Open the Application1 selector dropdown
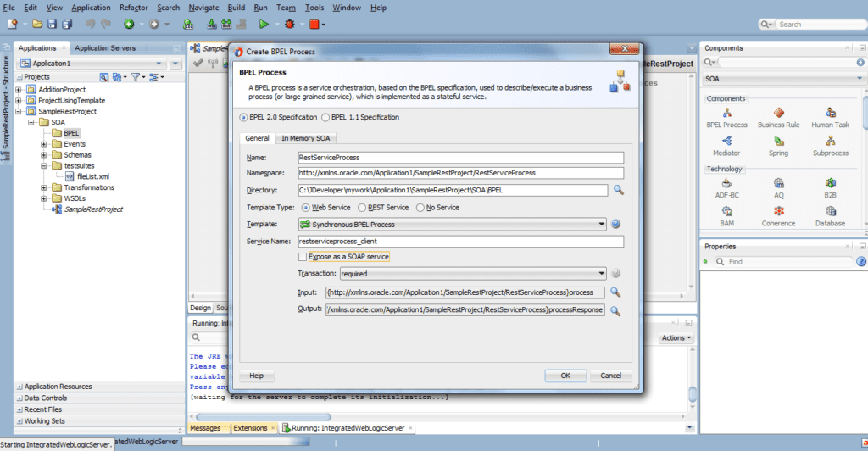This screenshot has height=451, width=868. pos(159,64)
